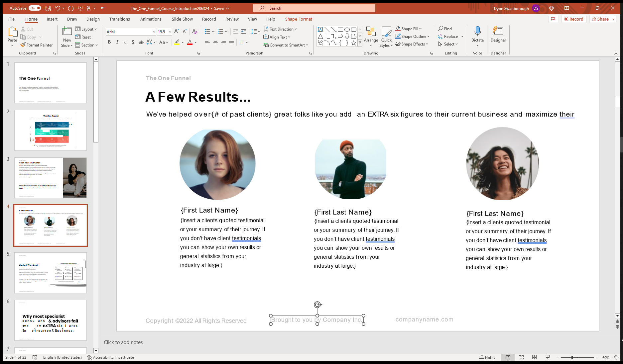Viewport: 623px width, 364px height.
Task: Select the Text Box shape icon
Action: coord(320,30)
